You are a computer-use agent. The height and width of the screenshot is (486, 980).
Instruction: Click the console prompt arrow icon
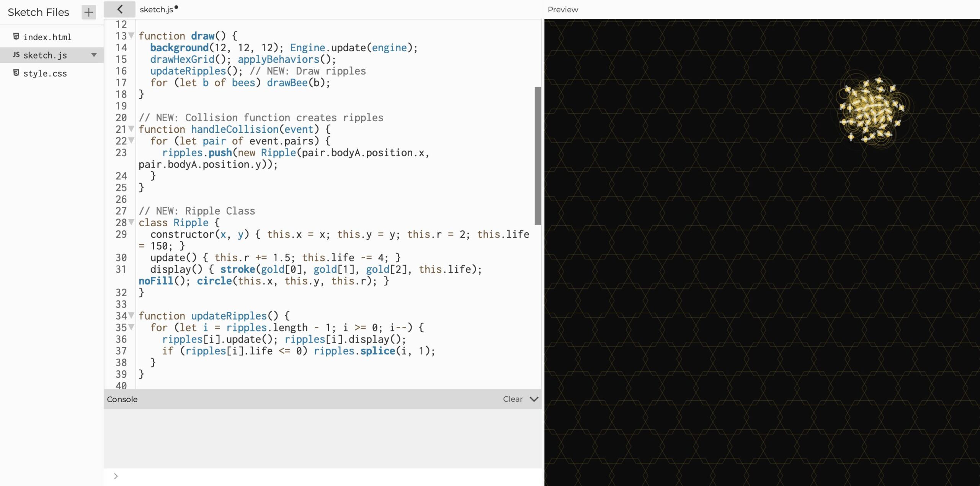click(116, 476)
